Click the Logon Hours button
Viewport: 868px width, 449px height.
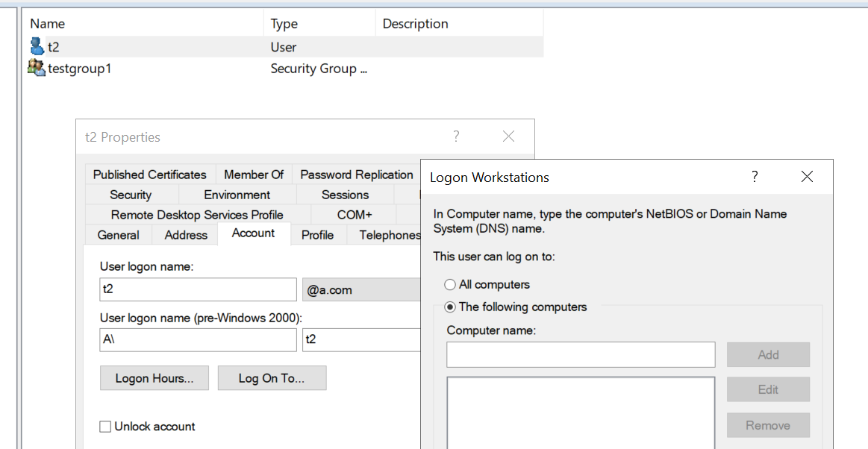(x=154, y=378)
